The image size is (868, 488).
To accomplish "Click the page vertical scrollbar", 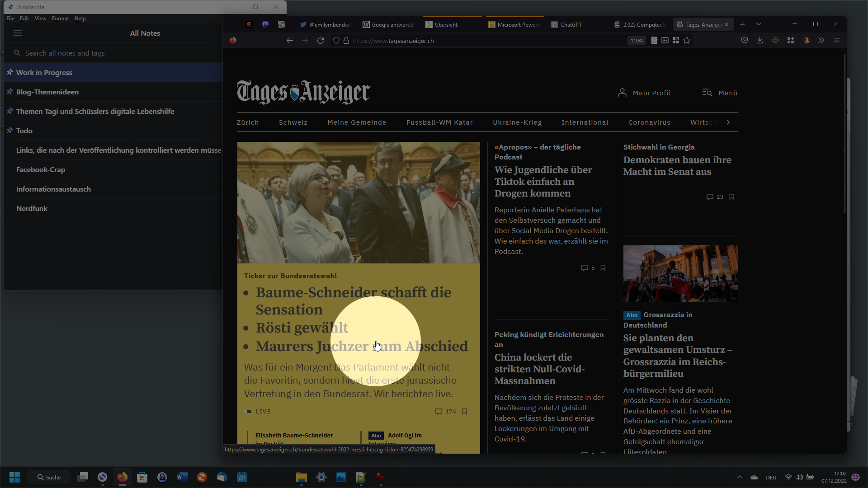I will pos(844,134).
